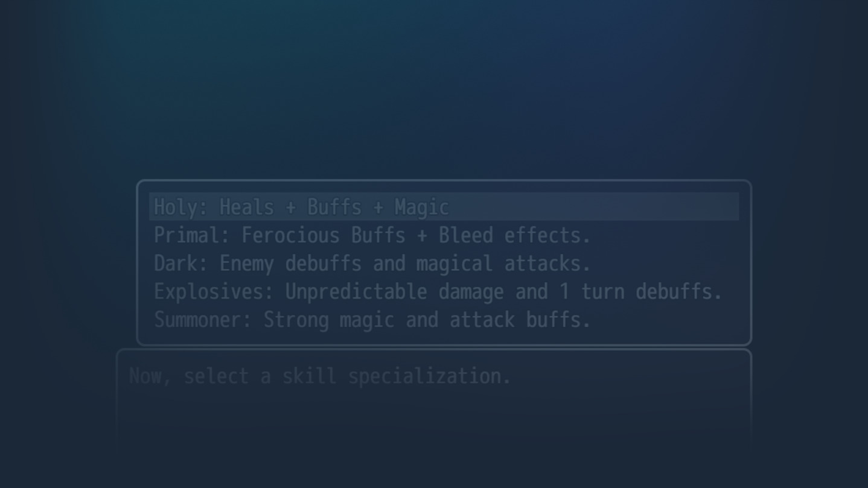Click the word 'Holy:' in the list

180,207
